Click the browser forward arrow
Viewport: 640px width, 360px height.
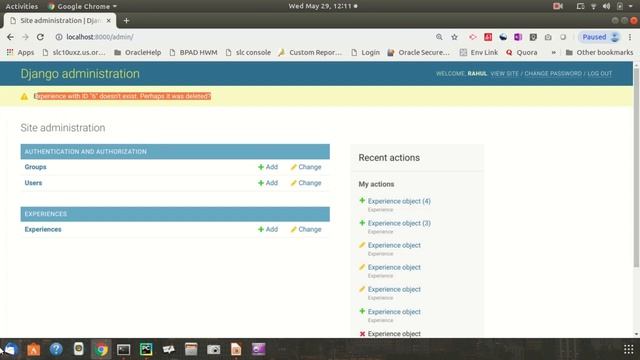tap(25, 37)
